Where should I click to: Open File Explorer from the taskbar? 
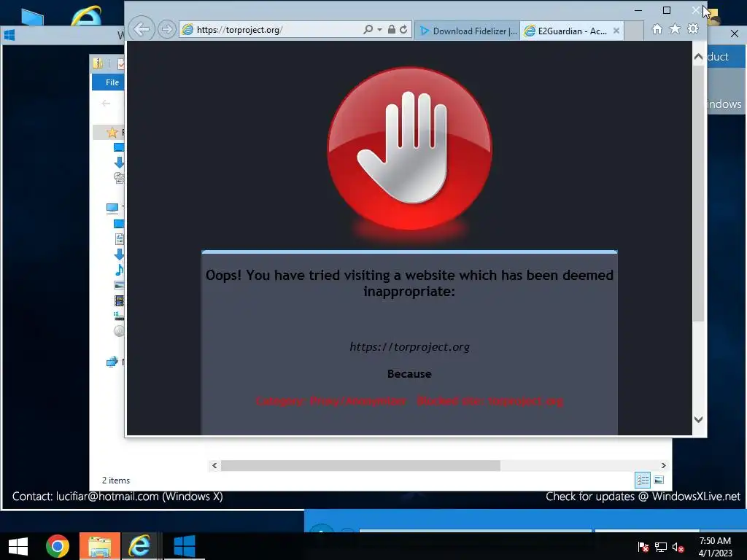pyautogui.click(x=99, y=546)
